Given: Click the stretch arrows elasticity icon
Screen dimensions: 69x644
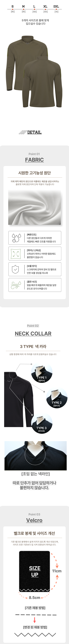Looking at the screenshot, I should (16, 253).
